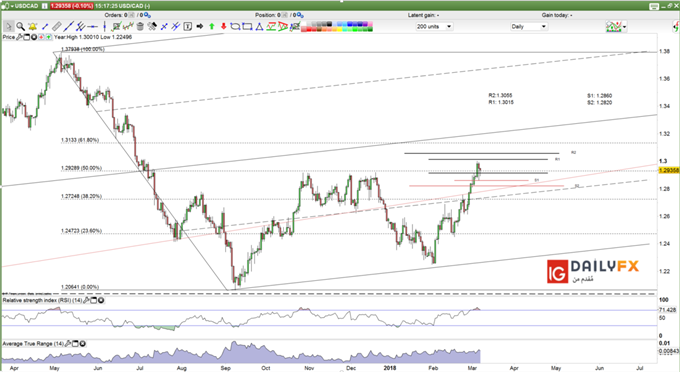The height and width of the screenshot is (372, 680).
Task: Click the Orders settings gear icon
Action: tap(147, 15)
